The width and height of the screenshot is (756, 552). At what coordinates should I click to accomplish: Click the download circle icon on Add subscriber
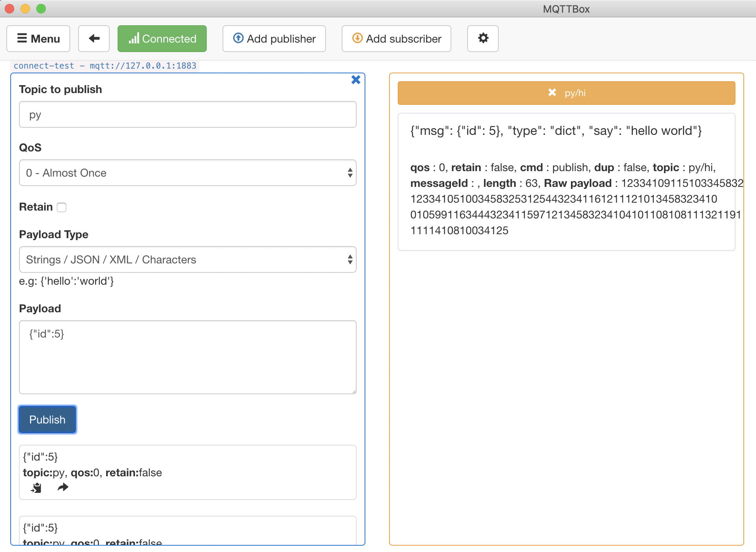pyautogui.click(x=357, y=38)
